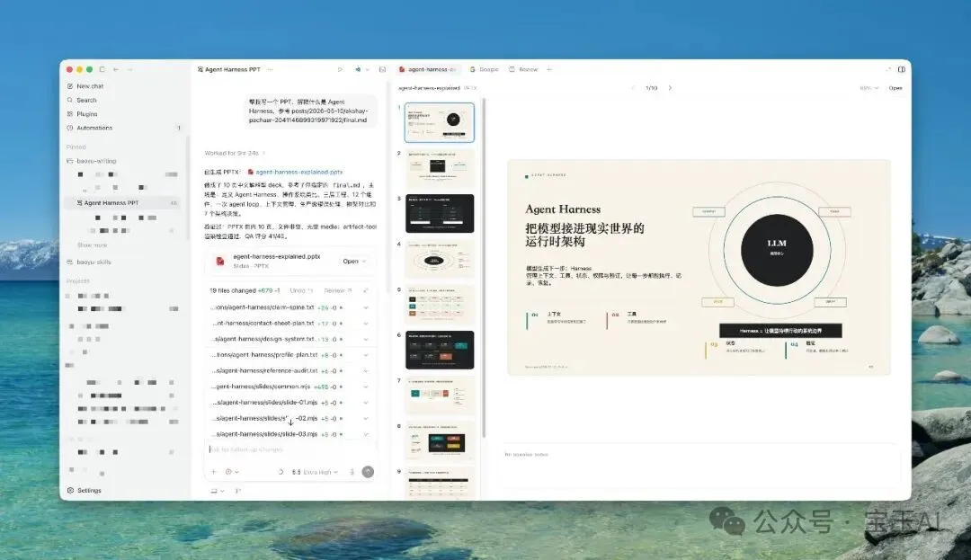The width and height of the screenshot is (971, 560).
Task: Click the plus attach icon in composer
Action: tap(214, 472)
